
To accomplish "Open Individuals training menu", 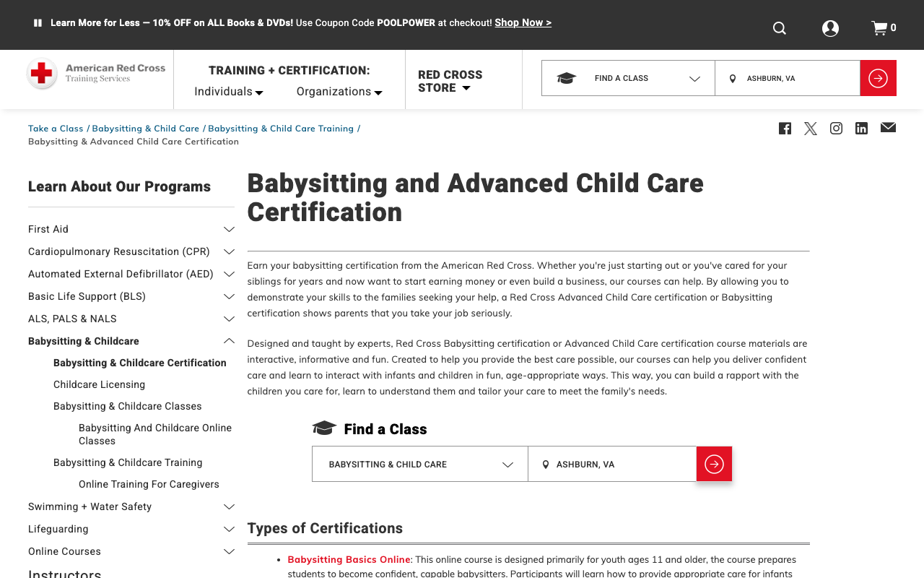I will click(229, 92).
